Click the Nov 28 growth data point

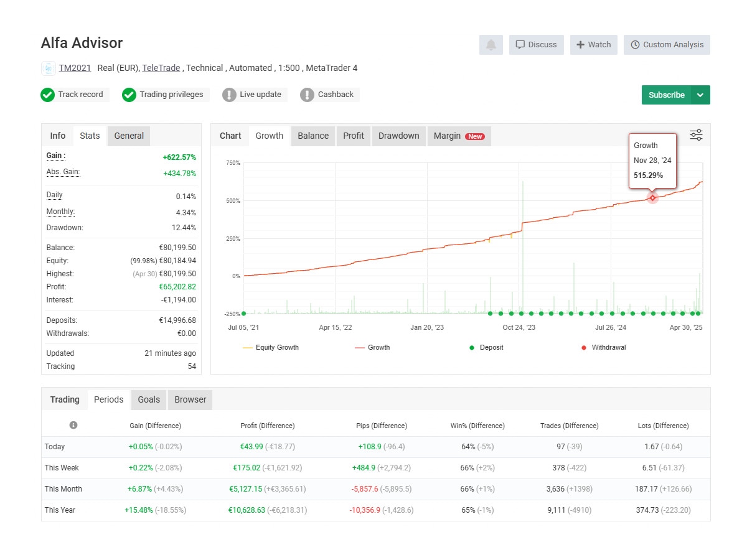[x=652, y=198]
